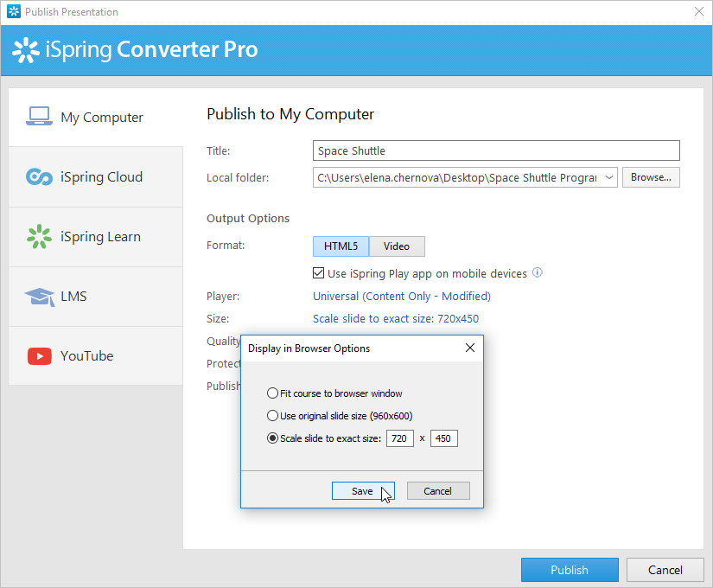This screenshot has width=713, height=588.
Task: Click the iSpring Learn green asterisk icon
Action: (39, 236)
